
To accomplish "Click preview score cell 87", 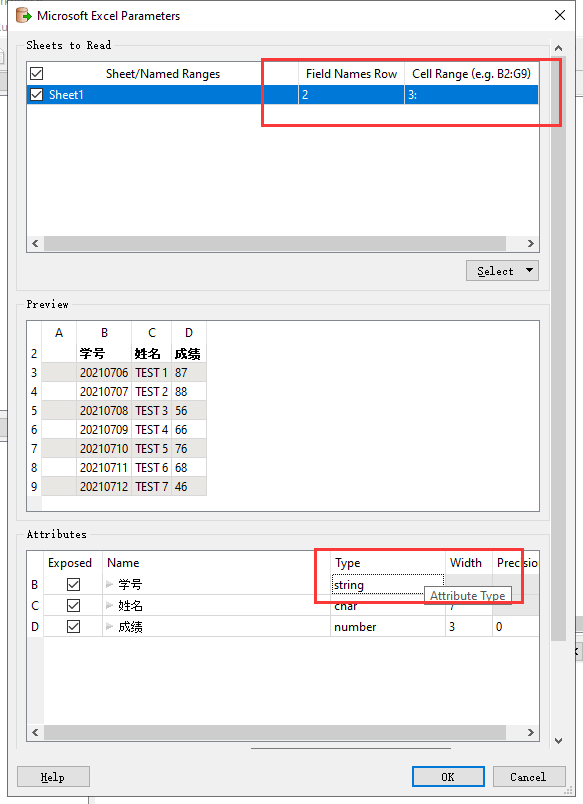I will tap(189, 373).
